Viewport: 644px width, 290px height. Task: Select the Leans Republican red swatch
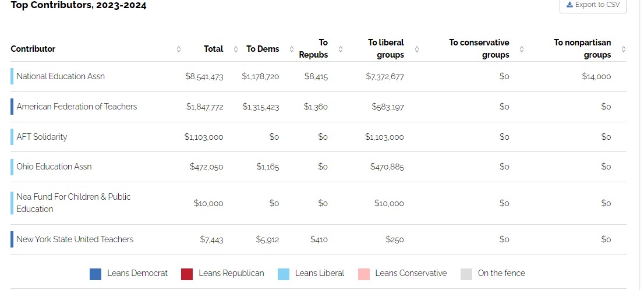click(x=187, y=274)
